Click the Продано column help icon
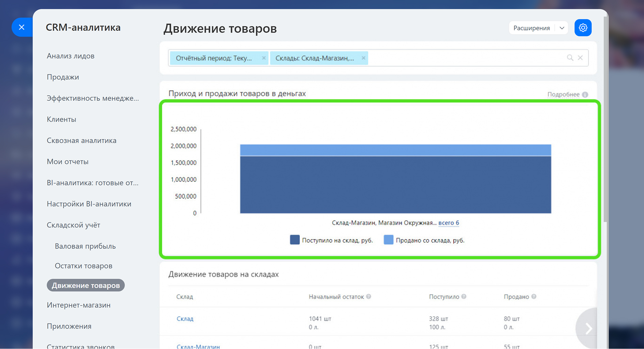The height and width of the screenshot is (349, 644). [x=534, y=297]
